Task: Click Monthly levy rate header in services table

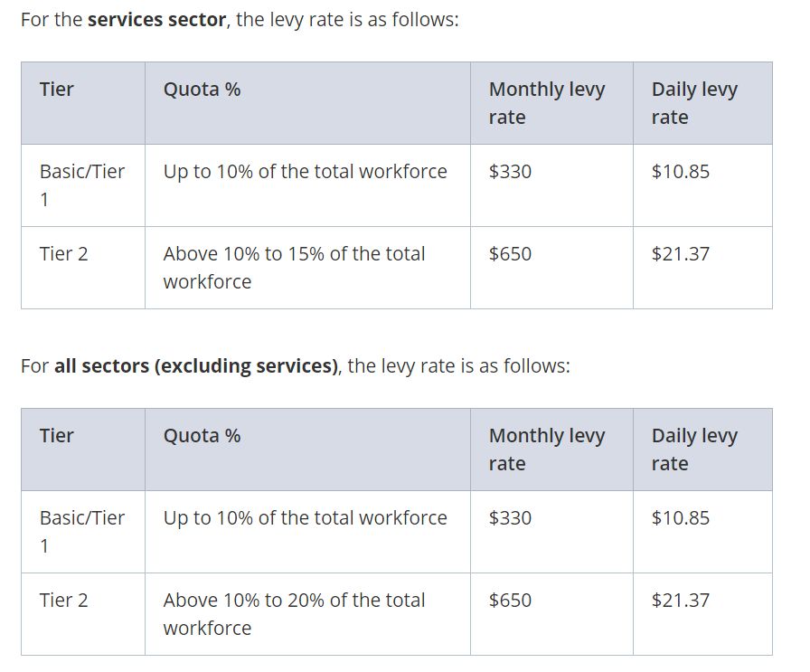Action: point(546,103)
